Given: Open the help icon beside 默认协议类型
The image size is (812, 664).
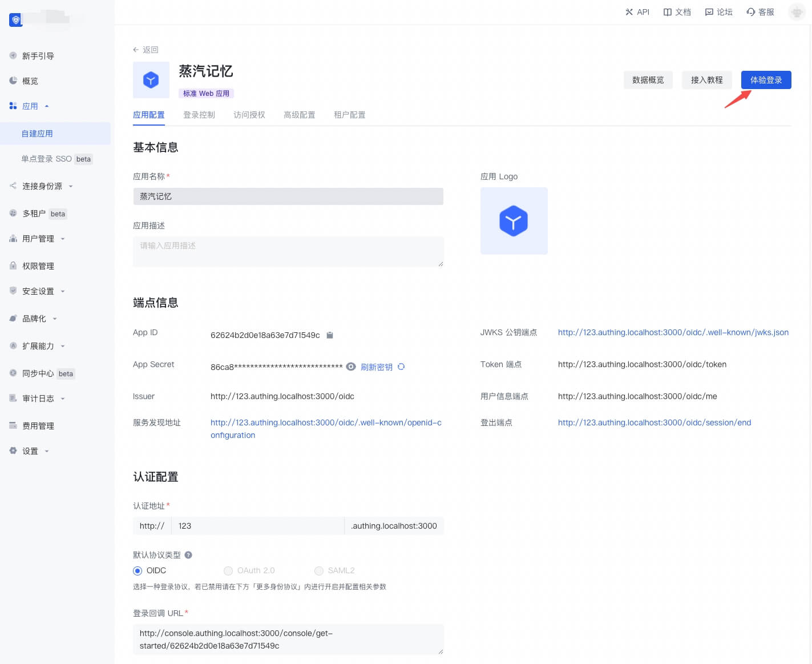Looking at the screenshot, I should (x=188, y=555).
